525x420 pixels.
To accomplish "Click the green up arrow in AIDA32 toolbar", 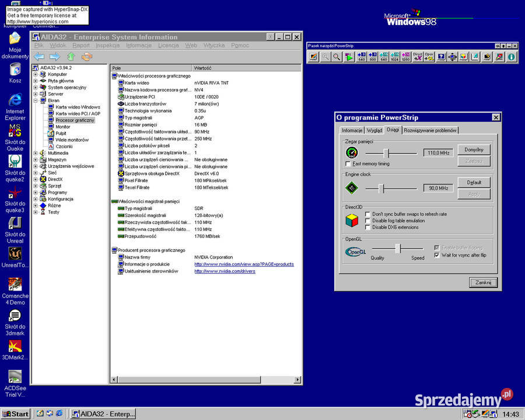I will (x=71, y=57).
